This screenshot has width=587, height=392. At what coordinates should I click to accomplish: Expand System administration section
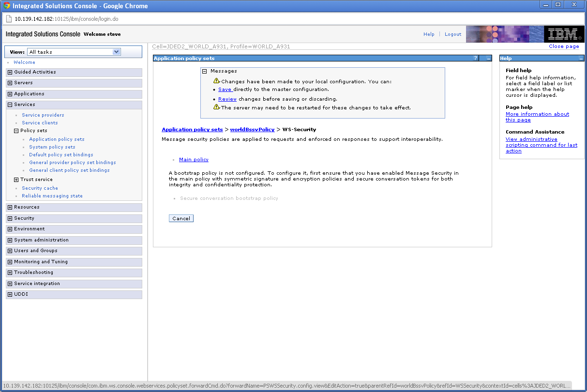pos(10,240)
